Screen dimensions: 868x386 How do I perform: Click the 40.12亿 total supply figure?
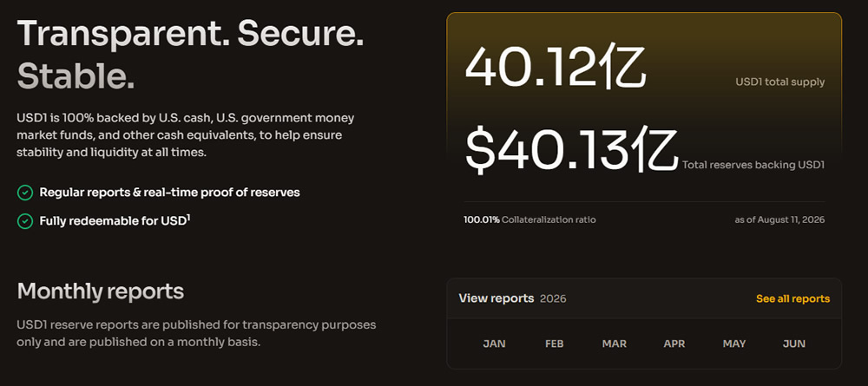[x=556, y=68]
